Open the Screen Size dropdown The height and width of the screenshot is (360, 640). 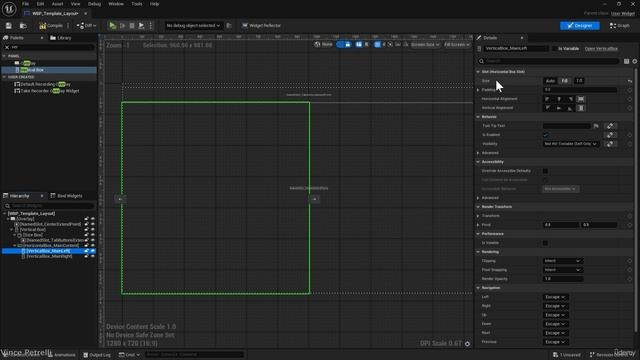pos(425,44)
